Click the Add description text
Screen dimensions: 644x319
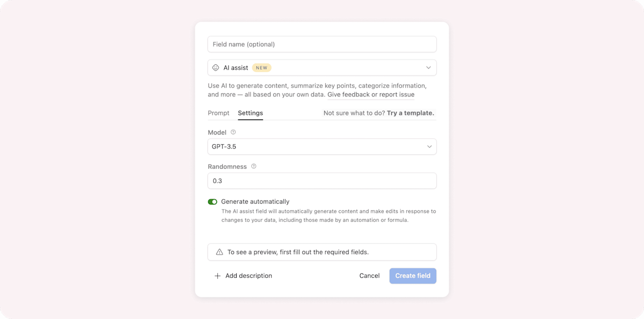coord(248,276)
